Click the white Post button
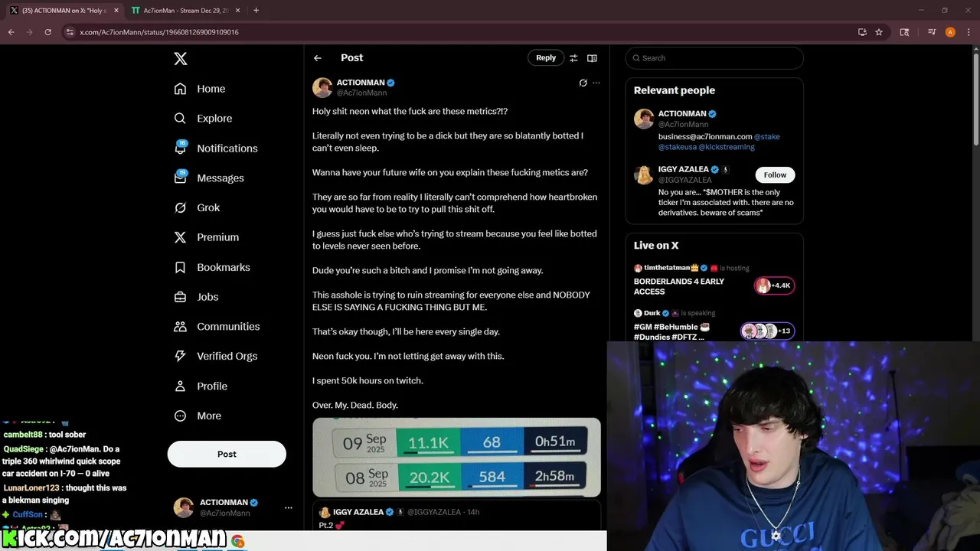 [x=227, y=454]
